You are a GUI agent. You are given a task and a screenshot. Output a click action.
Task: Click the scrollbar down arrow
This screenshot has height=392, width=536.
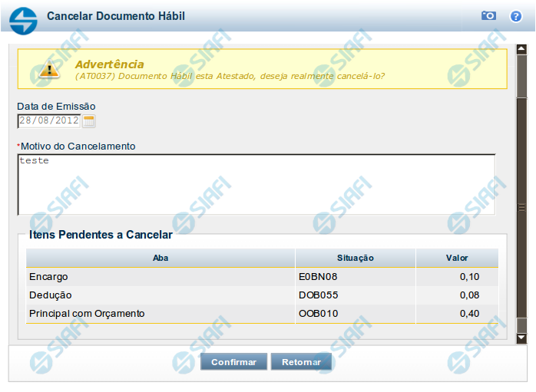click(521, 338)
